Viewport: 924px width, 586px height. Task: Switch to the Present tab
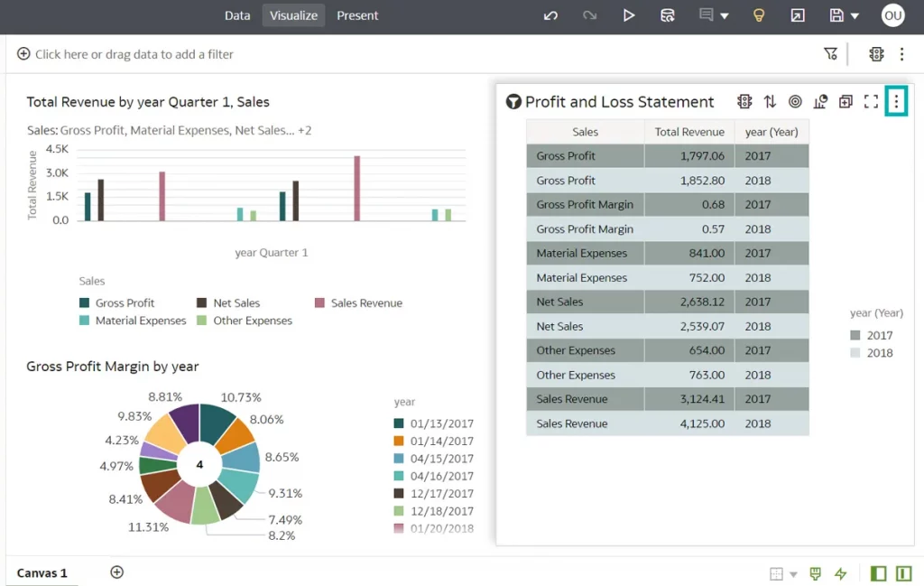tap(357, 15)
